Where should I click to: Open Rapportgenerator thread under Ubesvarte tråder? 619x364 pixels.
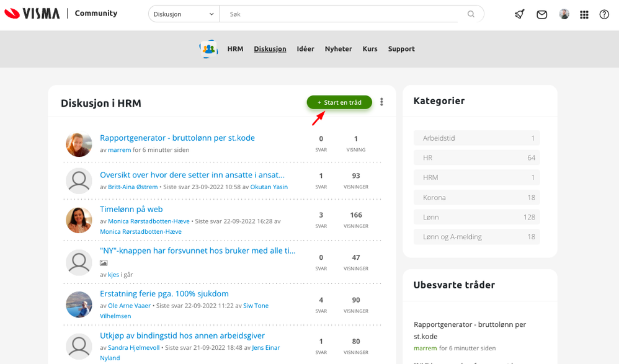pyautogui.click(x=470, y=331)
